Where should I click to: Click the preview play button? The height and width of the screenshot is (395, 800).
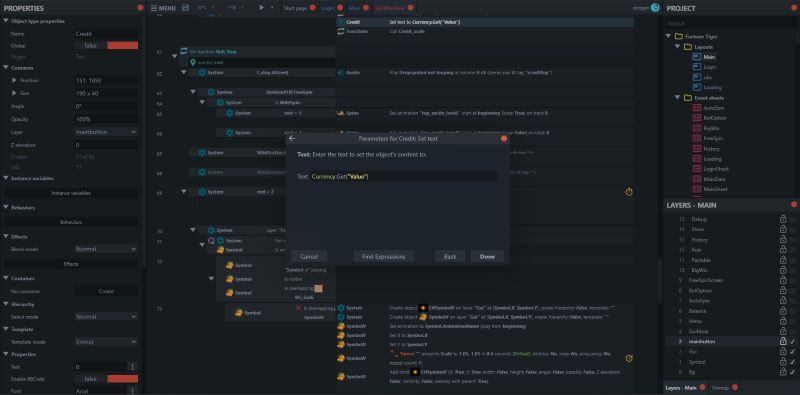[x=261, y=8]
